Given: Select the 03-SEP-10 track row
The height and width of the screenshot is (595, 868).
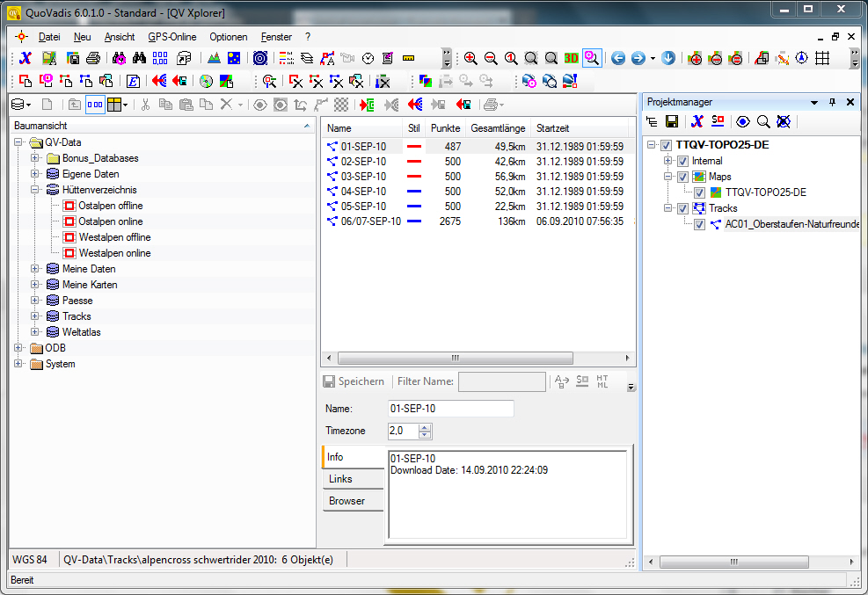Looking at the screenshot, I should 478,177.
